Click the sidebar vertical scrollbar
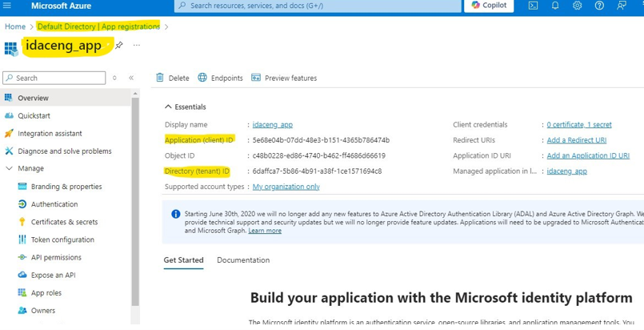The height and width of the screenshot is (330, 644). [x=135, y=208]
